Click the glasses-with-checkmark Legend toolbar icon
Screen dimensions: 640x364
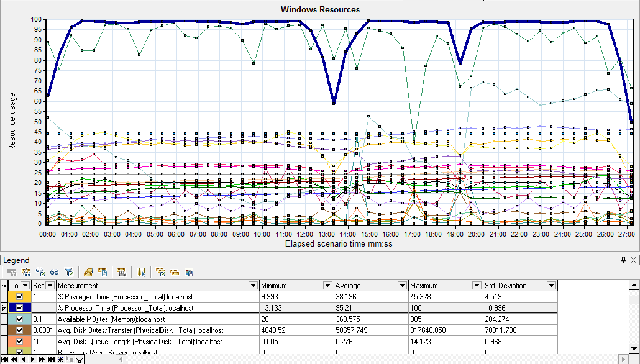click(40, 272)
